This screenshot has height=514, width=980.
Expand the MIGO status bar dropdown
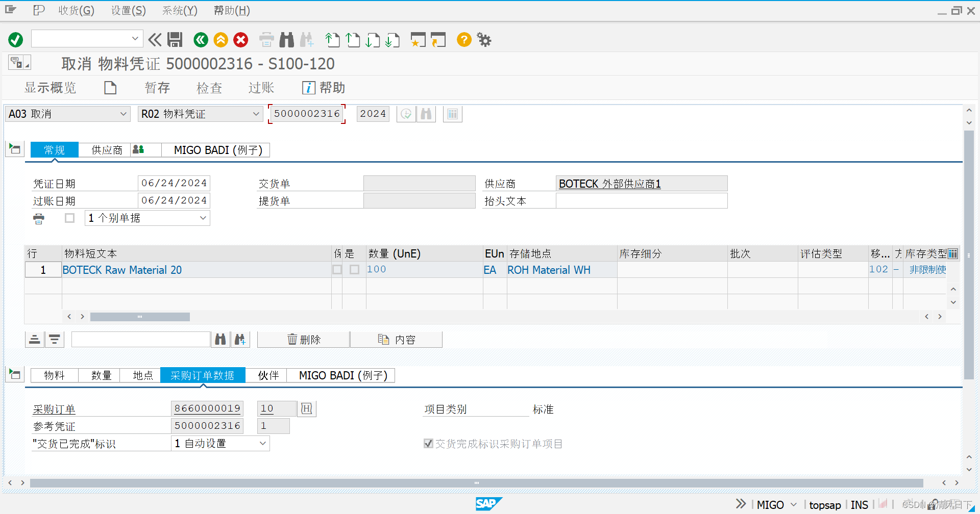794,505
